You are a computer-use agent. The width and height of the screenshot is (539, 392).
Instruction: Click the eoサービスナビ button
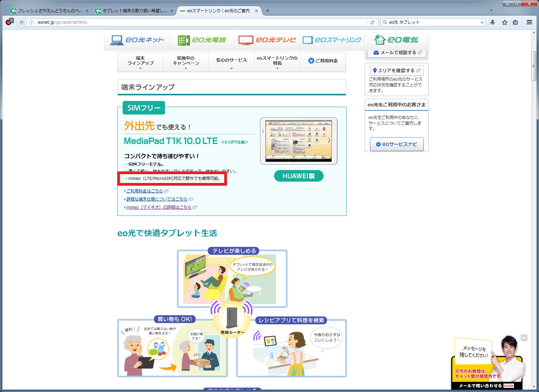(x=396, y=144)
